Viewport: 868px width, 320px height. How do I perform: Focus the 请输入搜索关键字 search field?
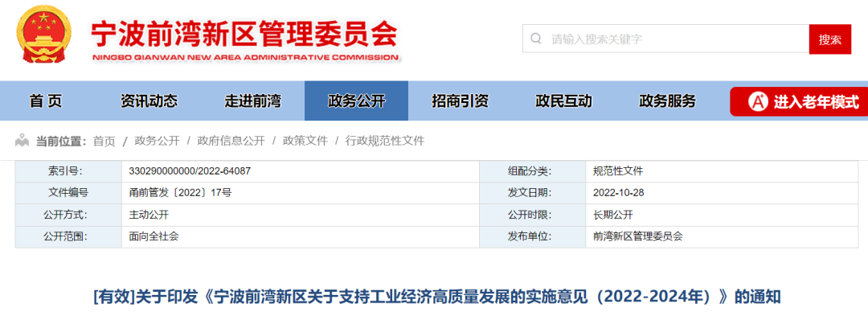(666, 39)
